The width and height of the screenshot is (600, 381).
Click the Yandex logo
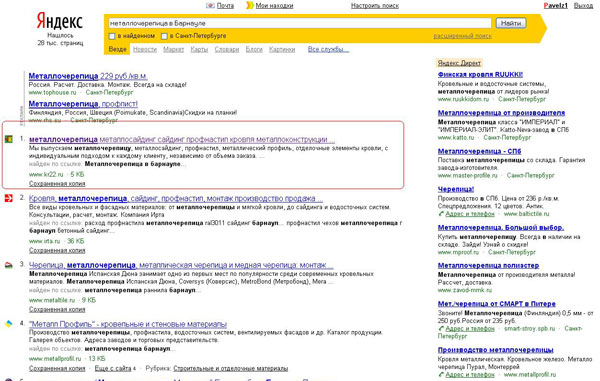(60, 21)
